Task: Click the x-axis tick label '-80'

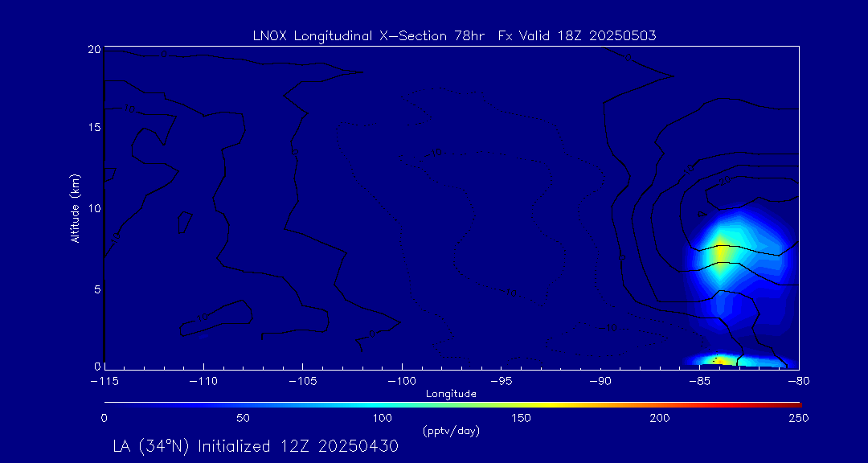Action: pyautogui.click(x=799, y=382)
